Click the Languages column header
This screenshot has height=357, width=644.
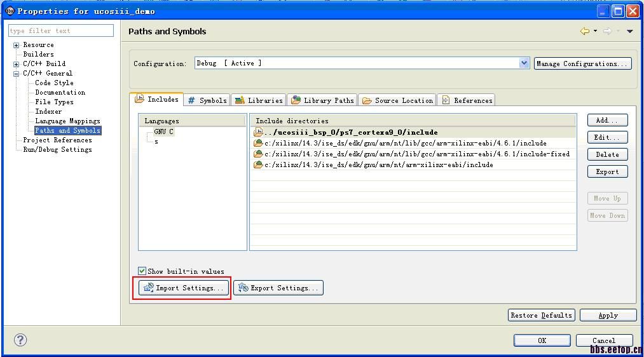tap(192, 121)
